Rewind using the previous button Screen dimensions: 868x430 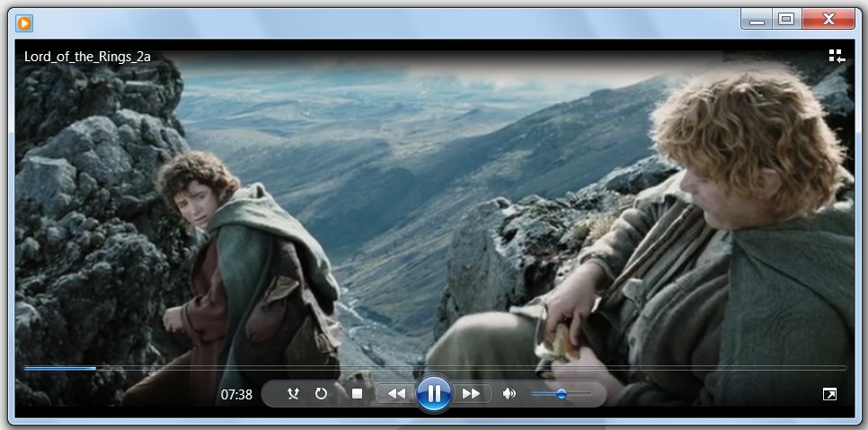coord(395,393)
